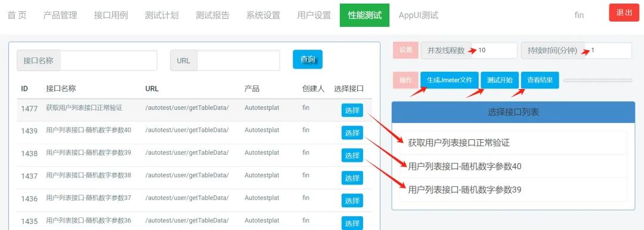Select interface in row 1477 with 选择

pos(352,111)
